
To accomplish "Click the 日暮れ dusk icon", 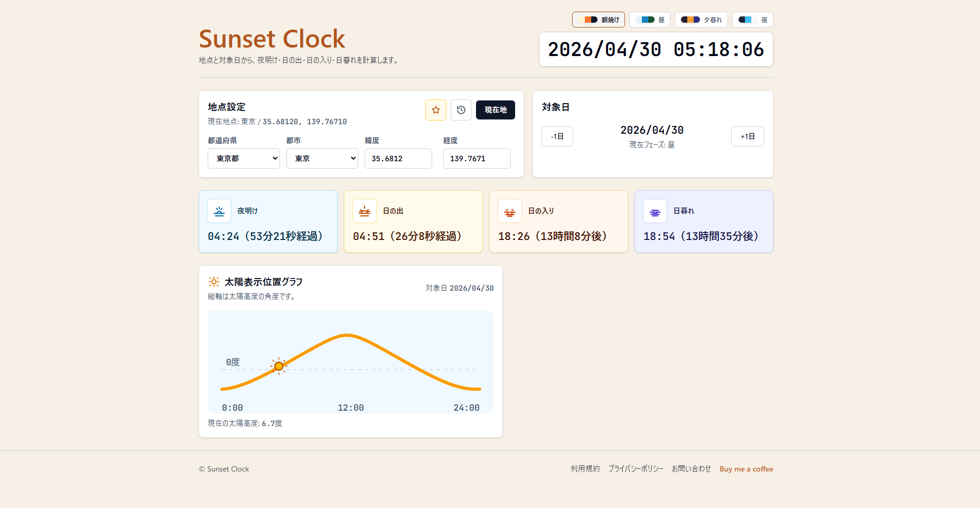I will [x=655, y=211].
